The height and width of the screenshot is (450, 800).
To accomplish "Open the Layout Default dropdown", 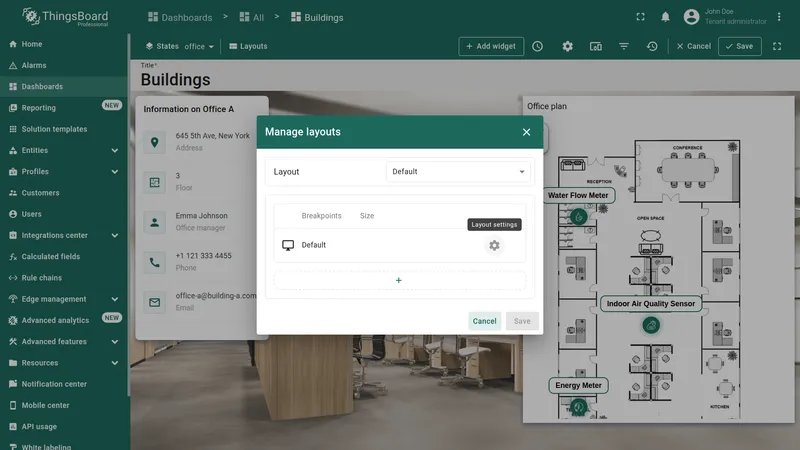I will pyautogui.click(x=458, y=171).
